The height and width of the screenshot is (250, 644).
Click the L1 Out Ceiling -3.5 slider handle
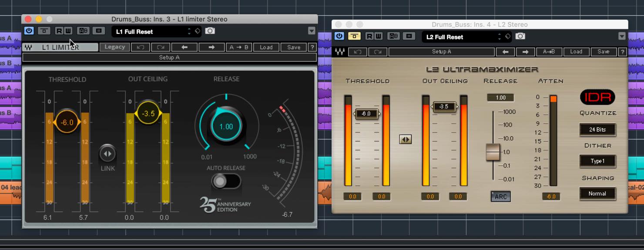[x=148, y=113]
